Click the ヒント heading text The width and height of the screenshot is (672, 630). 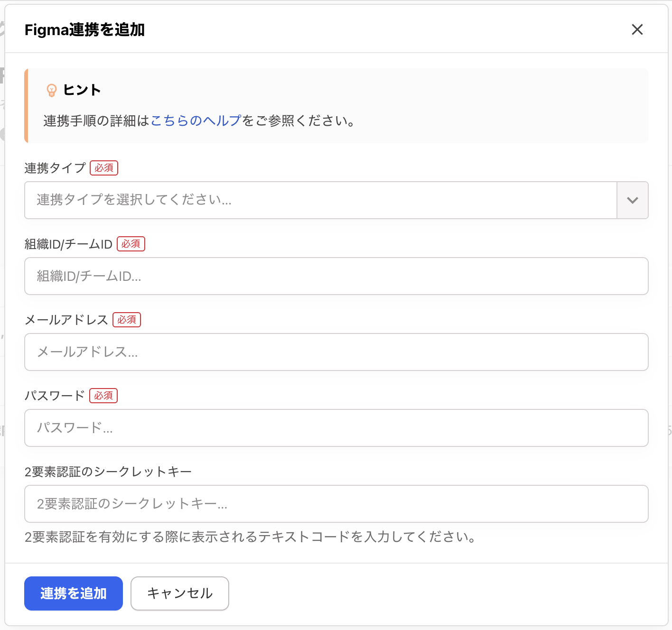coord(82,90)
